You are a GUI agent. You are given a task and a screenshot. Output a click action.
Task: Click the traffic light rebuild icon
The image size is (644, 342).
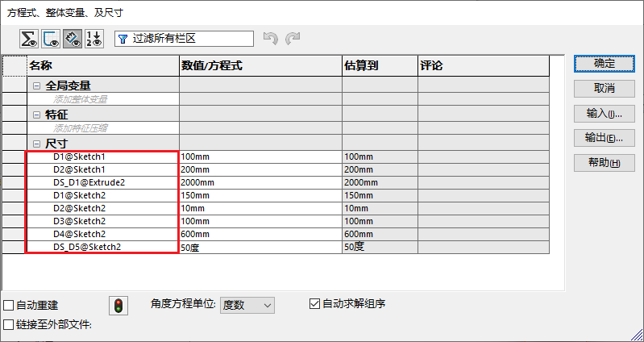[x=118, y=306]
